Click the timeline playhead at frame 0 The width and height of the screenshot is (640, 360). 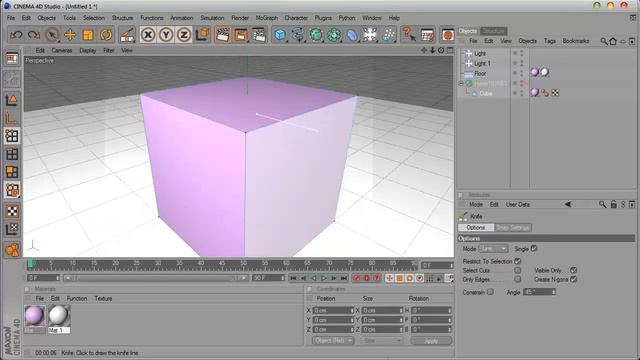[x=31, y=264]
